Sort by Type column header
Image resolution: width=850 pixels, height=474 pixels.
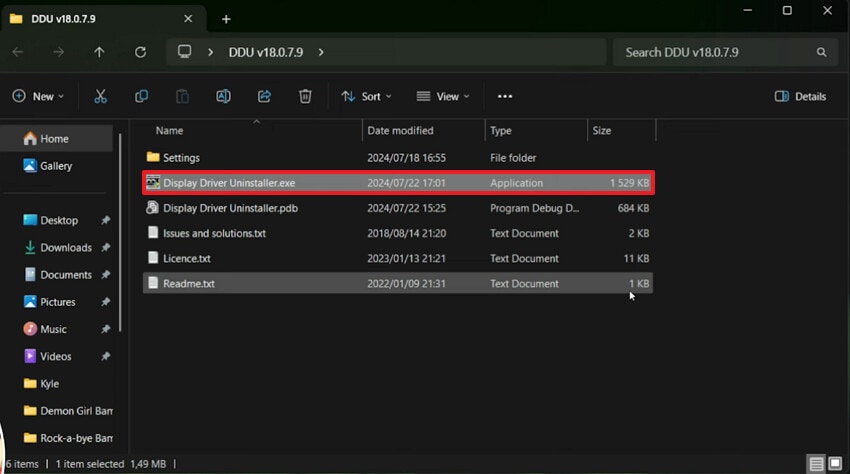tap(501, 131)
